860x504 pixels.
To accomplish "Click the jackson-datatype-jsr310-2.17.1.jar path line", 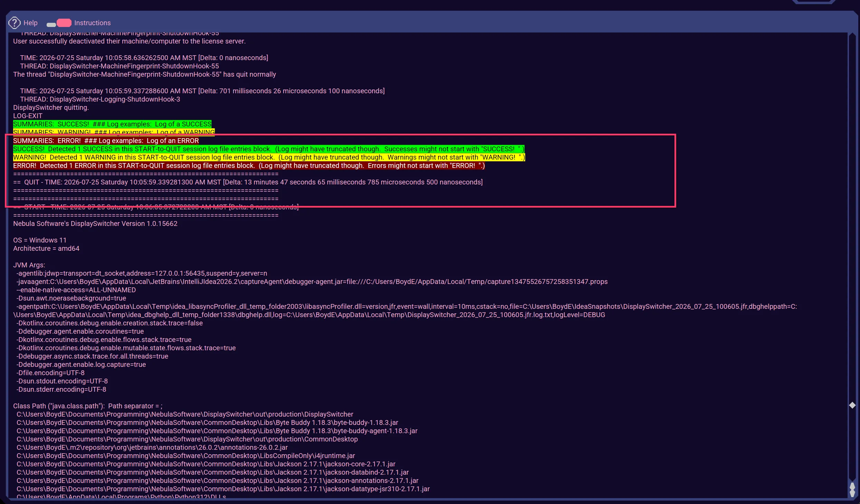I will click(x=223, y=489).
